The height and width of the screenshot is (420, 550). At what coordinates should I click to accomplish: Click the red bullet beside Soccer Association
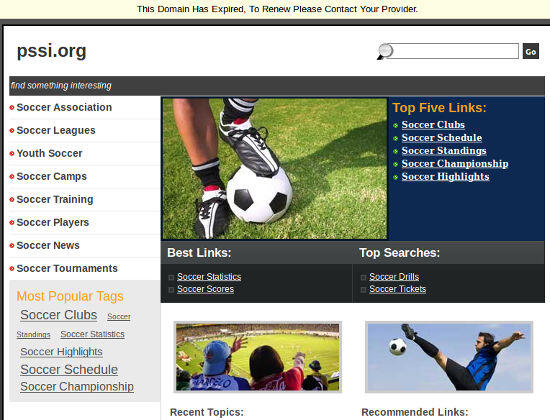coord(12,107)
